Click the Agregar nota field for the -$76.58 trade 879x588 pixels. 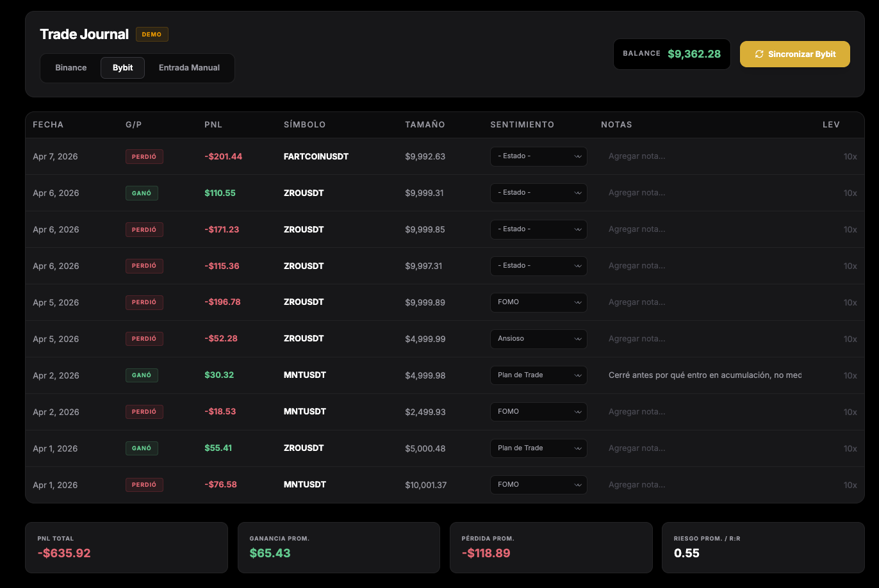click(x=705, y=485)
